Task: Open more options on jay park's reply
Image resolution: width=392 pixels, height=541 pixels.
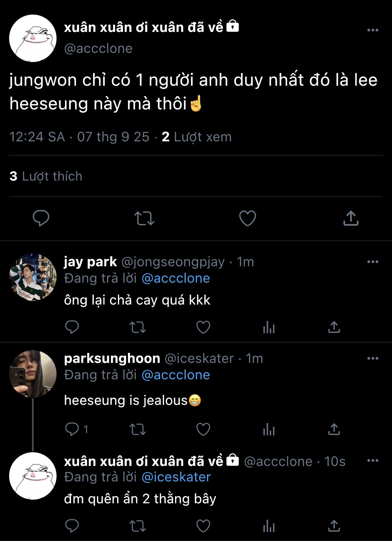Action: pos(373,262)
